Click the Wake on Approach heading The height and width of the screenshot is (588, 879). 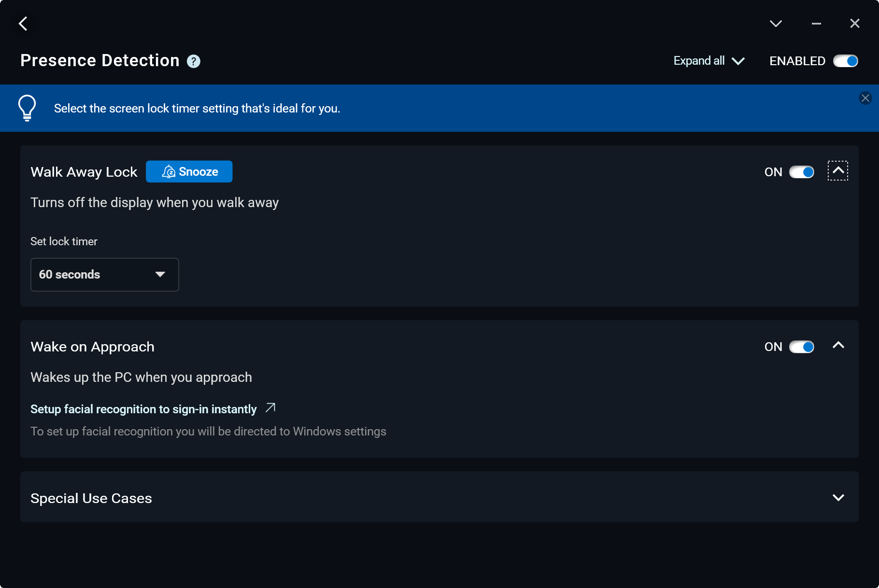click(x=92, y=347)
